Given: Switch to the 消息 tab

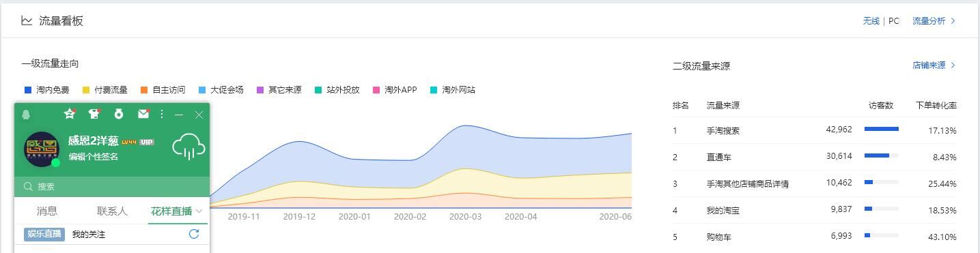Looking at the screenshot, I should point(47,211).
